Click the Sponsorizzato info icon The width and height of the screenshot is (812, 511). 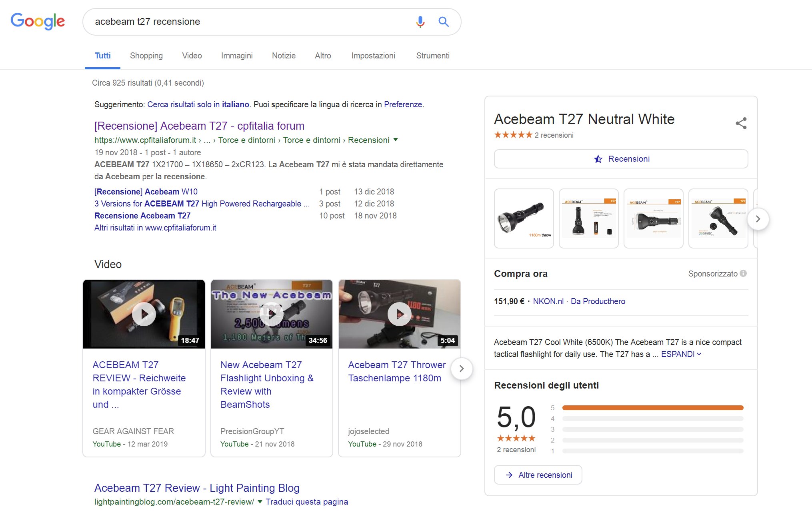pos(743,273)
